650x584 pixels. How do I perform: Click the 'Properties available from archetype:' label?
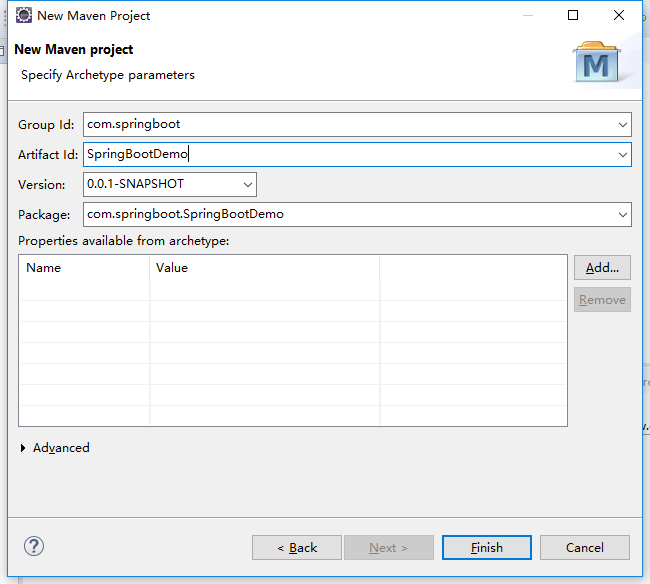(x=124, y=241)
